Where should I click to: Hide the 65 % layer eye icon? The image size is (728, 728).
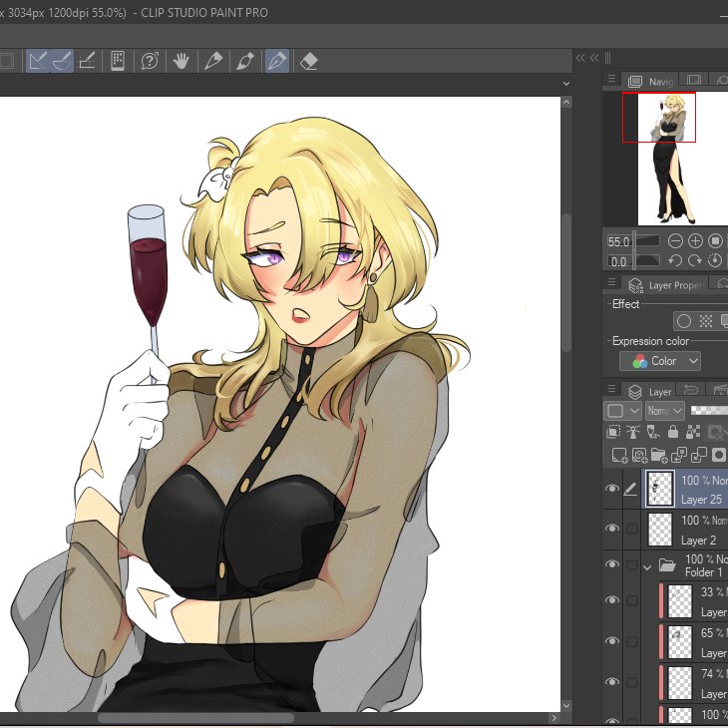[612, 640]
